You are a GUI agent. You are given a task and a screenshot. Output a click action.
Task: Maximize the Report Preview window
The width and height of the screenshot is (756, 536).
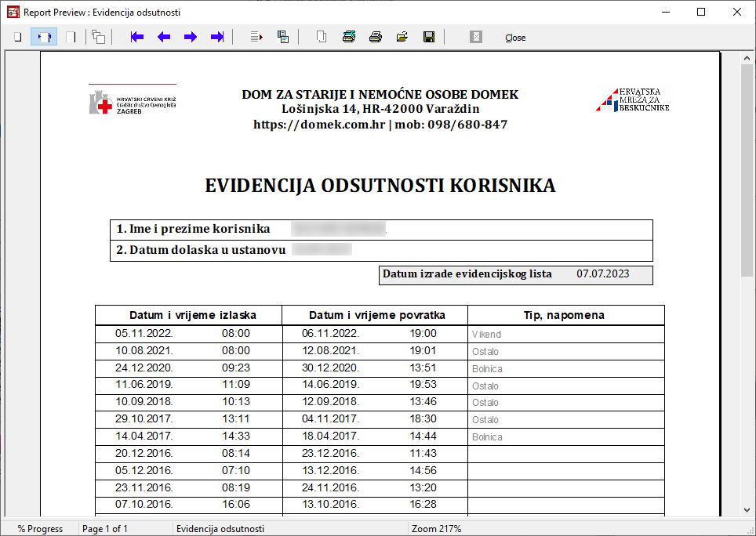pyautogui.click(x=701, y=12)
